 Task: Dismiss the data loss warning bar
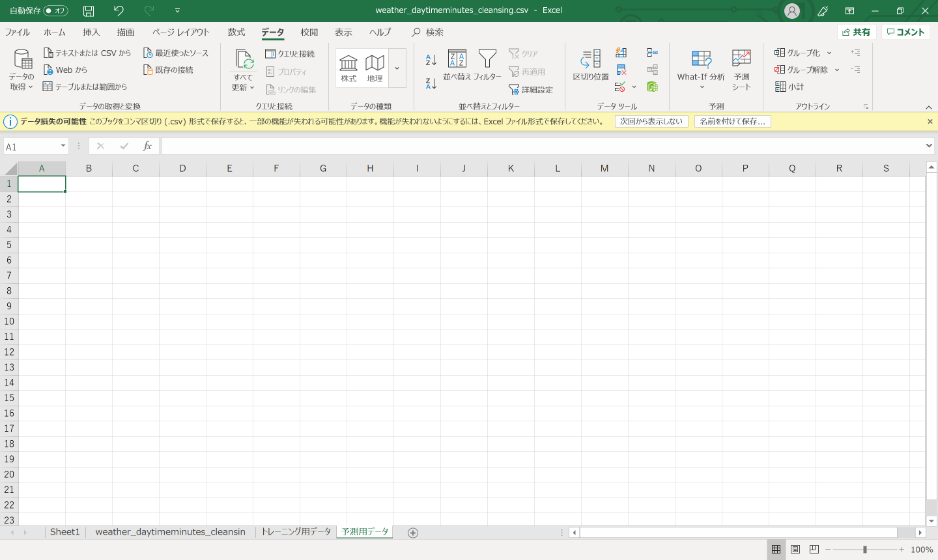click(x=930, y=121)
